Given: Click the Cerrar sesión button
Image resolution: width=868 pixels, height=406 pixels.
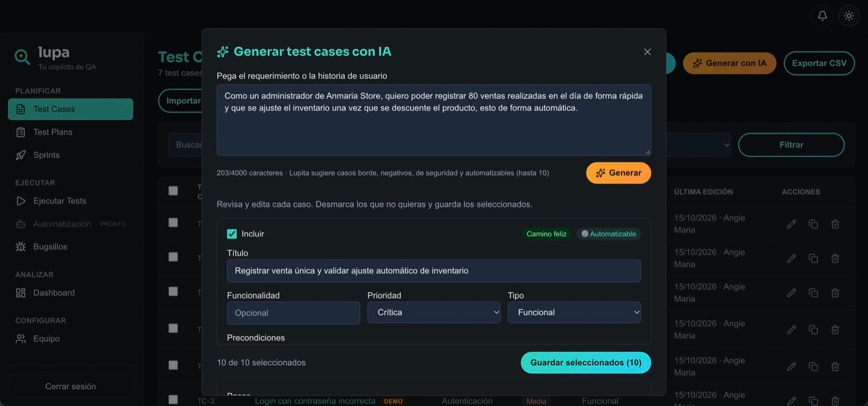Looking at the screenshot, I should (x=71, y=386).
